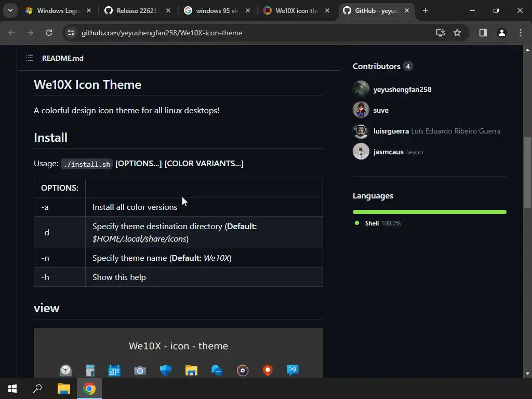This screenshot has width=532, height=399.
Task: Click the README.md file title
Action: (x=63, y=58)
